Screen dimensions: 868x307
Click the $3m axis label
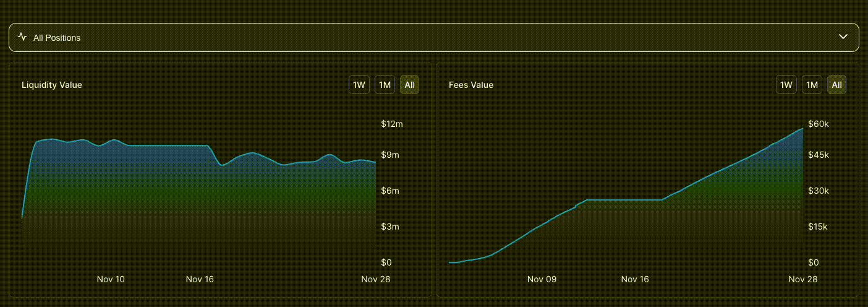click(x=390, y=227)
